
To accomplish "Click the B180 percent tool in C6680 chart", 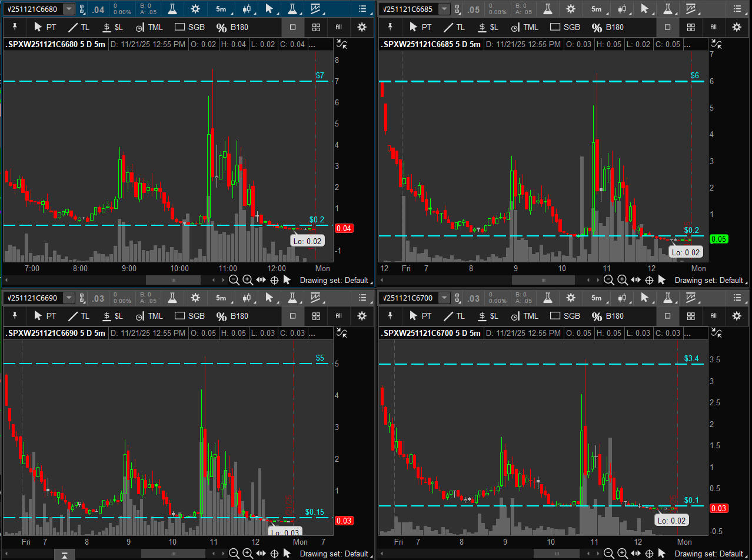I will (x=232, y=27).
